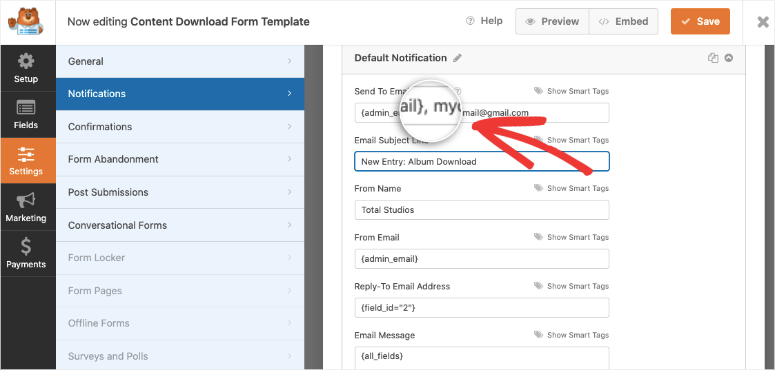Click the scrollbar at the right edge
The image size is (775, 370).
[770, 207]
